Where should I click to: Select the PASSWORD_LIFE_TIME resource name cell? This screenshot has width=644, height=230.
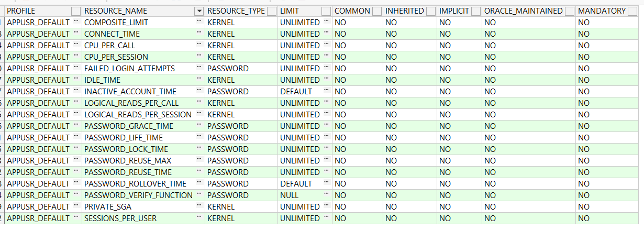124,137
